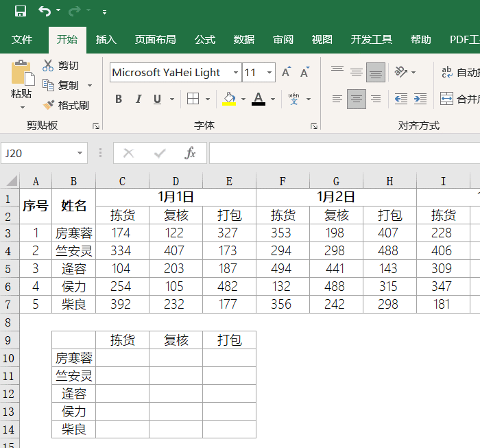The height and width of the screenshot is (448, 480).
Task: Click the 粘贴 paste clipboard icon
Action: [x=23, y=73]
